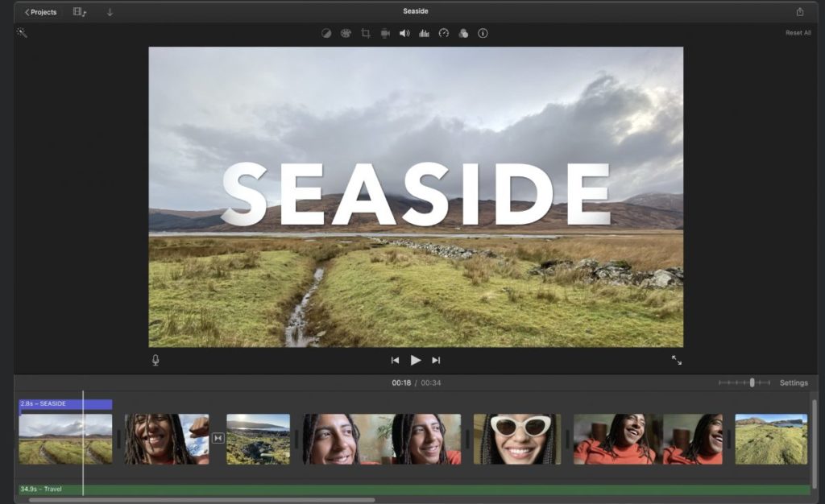Record voiceover with the microphone icon
825x504 pixels.
155,360
